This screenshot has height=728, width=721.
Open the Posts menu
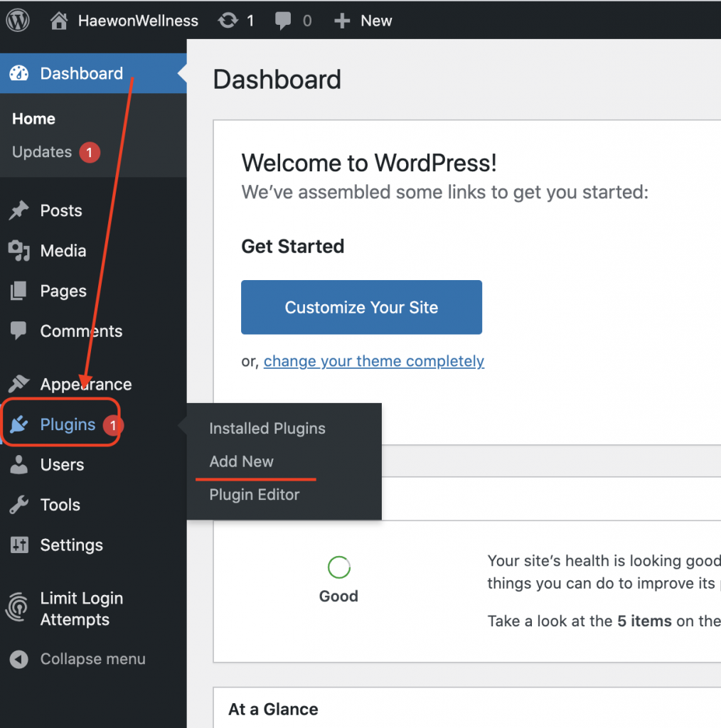click(x=61, y=210)
